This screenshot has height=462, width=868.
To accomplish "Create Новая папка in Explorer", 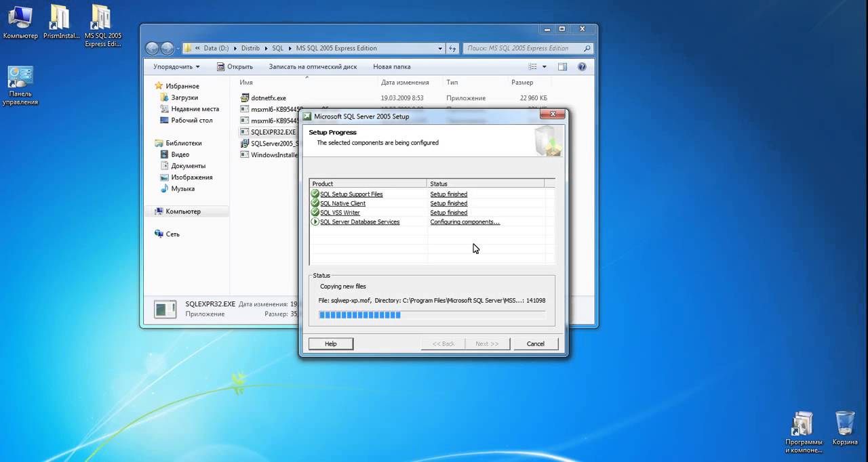I will click(x=391, y=67).
